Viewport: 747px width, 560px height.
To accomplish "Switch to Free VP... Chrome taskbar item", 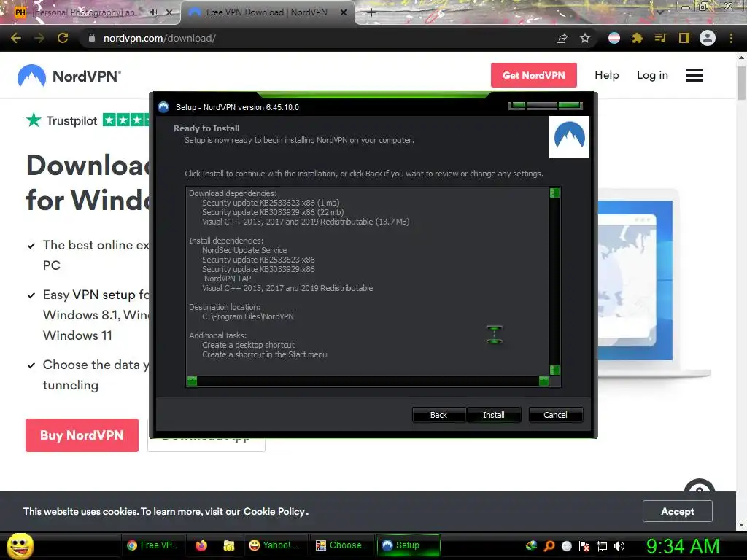I will click(x=152, y=545).
